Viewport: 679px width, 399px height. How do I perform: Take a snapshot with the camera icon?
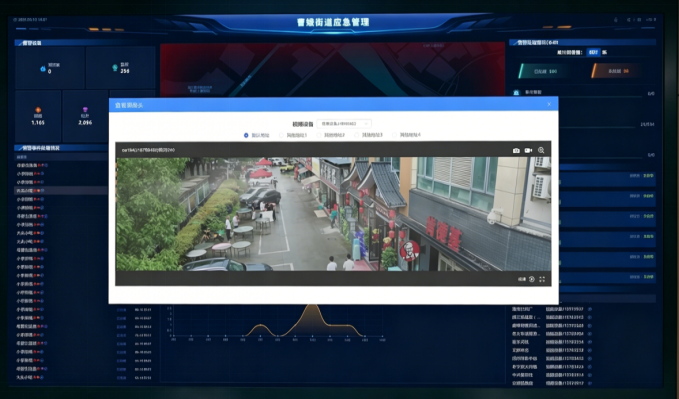[516, 150]
